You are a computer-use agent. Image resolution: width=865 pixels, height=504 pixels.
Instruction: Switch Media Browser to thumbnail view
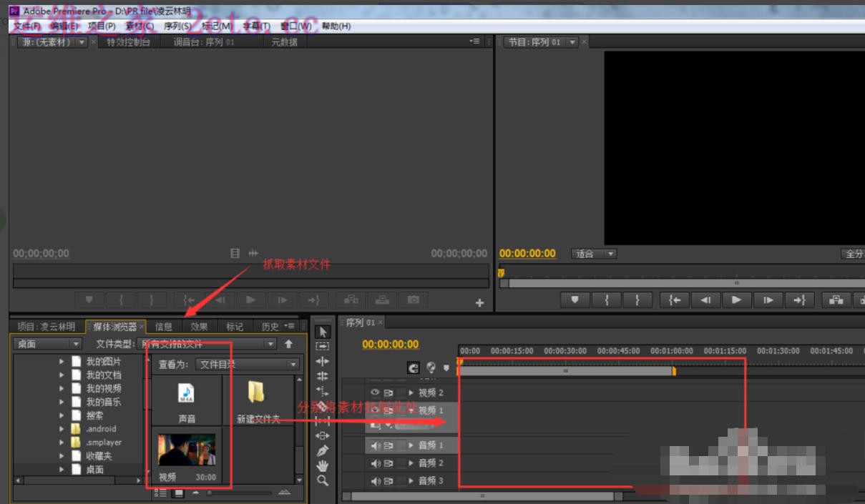[178, 493]
